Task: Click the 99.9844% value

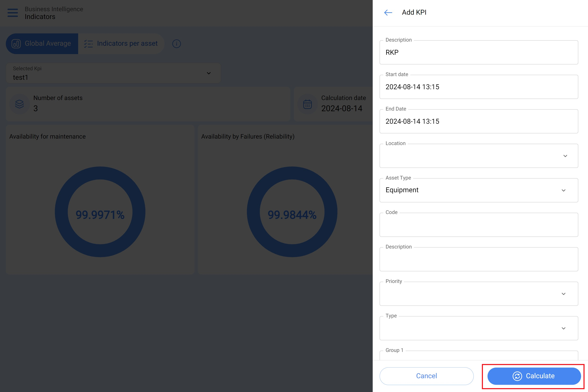Action: 292,215
